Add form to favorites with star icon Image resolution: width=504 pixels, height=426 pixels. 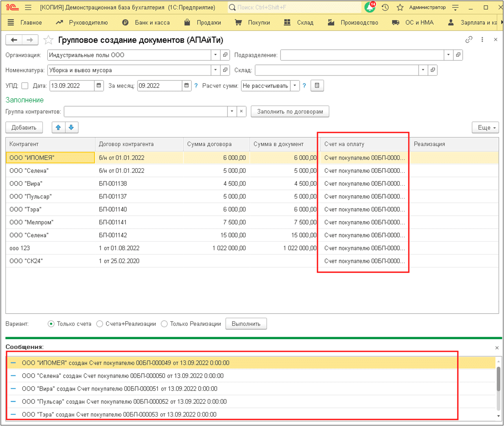point(48,40)
